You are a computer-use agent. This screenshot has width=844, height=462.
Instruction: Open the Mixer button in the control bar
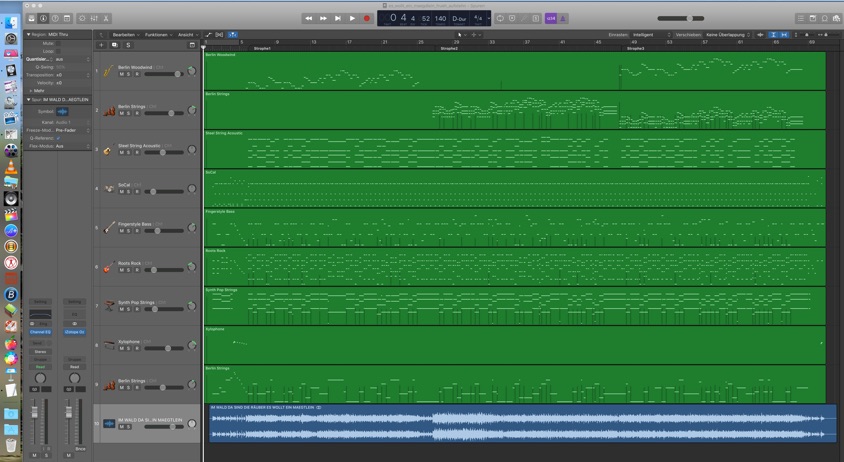[x=94, y=18]
